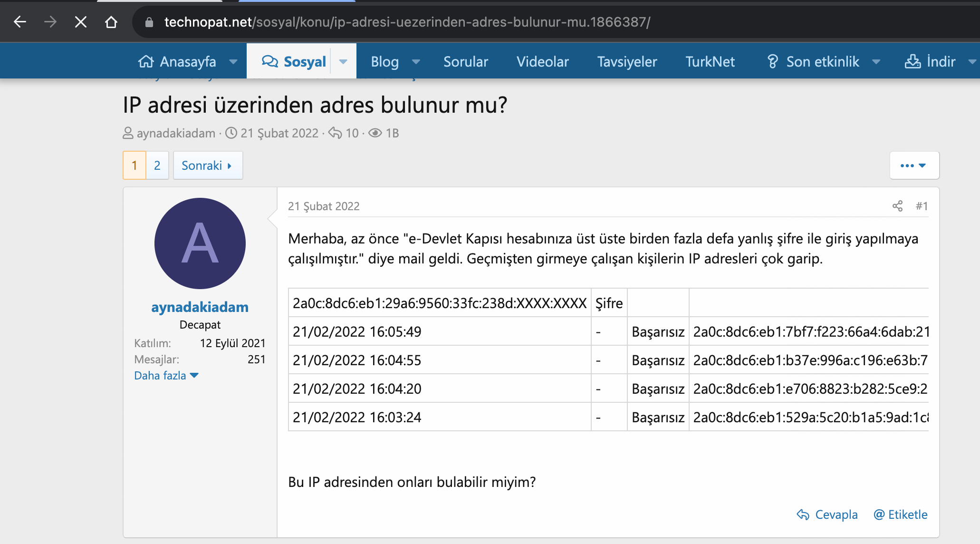Click the join date 12 Eylül 2021
Image resolution: width=980 pixels, height=544 pixels.
233,343
